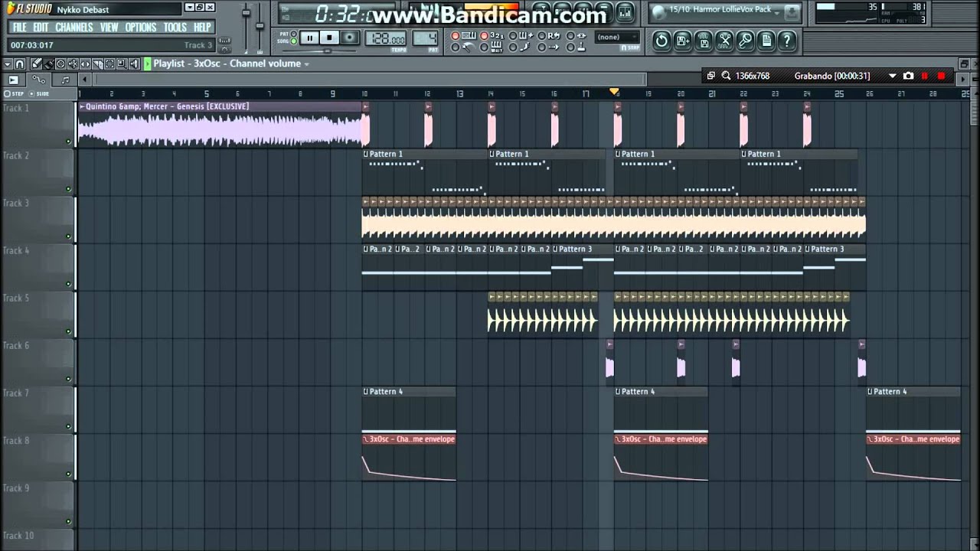Open the TOOLS menu

pos(175,27)
